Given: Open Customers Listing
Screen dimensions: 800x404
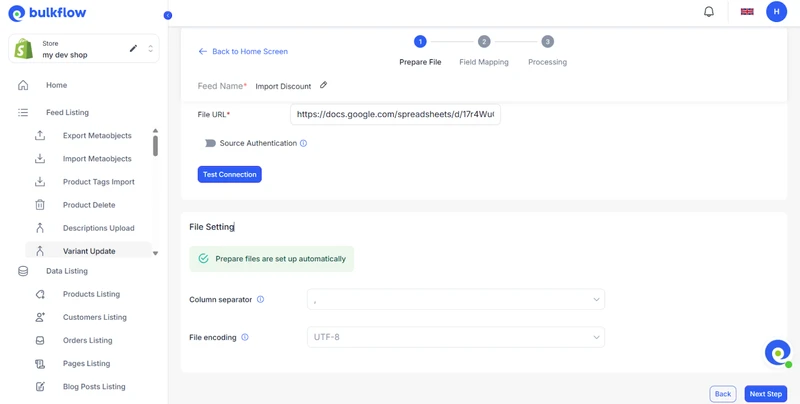Looking at the screenshot, I should (x=94, y=317).
